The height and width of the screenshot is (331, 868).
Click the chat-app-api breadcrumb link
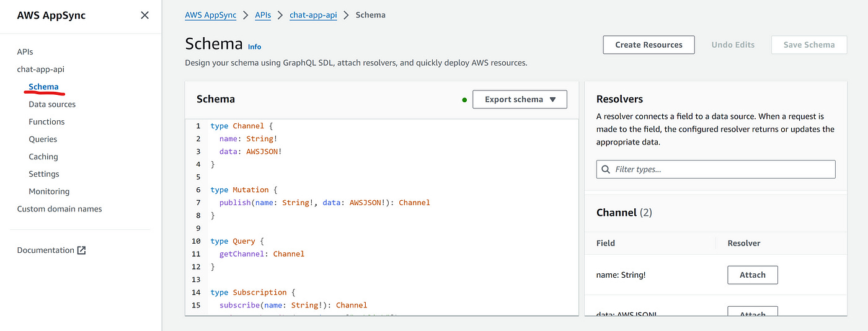[313, 15]
